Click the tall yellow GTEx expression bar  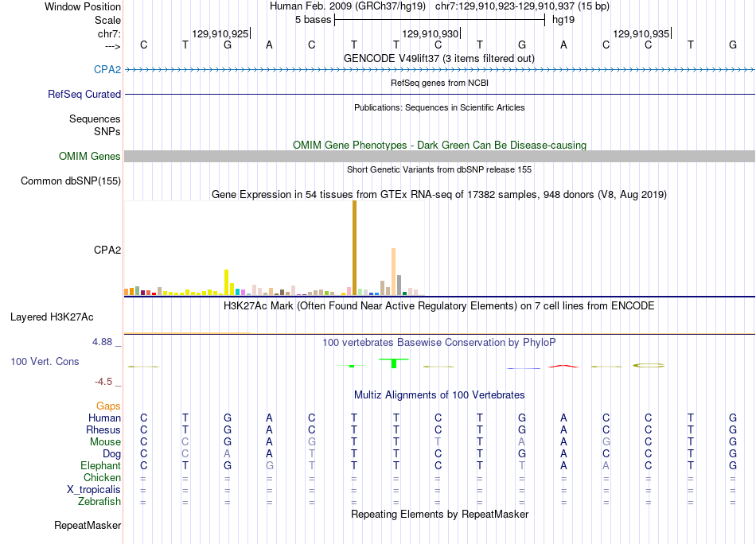coord(226,282)
